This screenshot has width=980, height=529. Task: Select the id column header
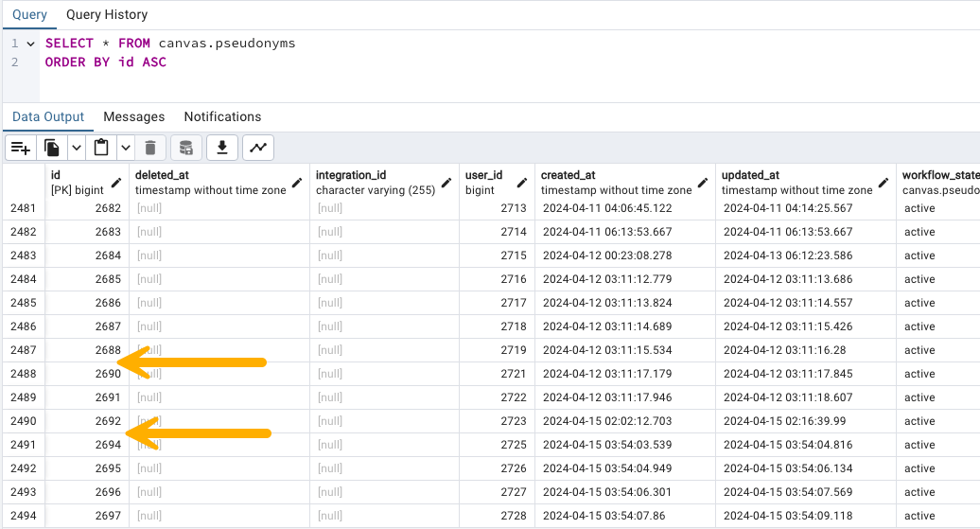87,183
